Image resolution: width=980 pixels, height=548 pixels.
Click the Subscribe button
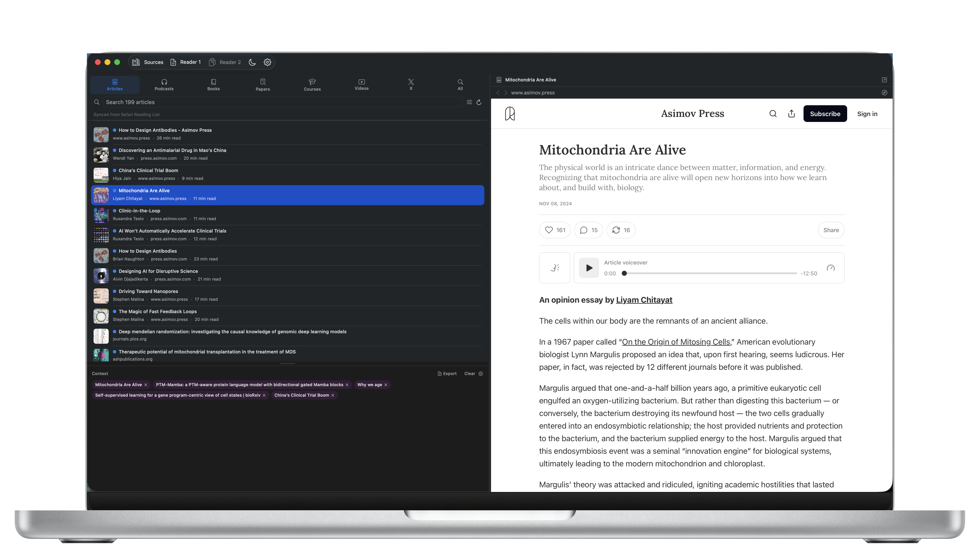pos(825,114)
